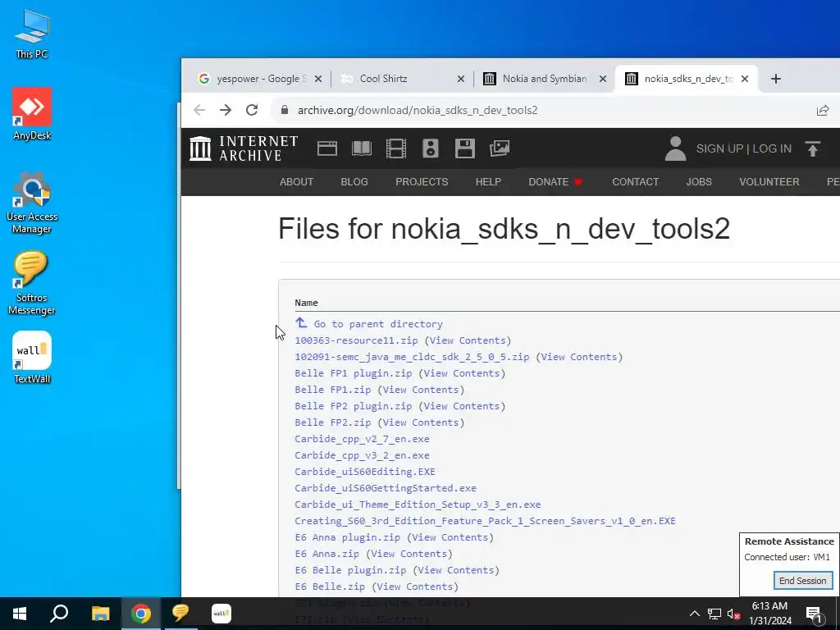Open CONTACT in archive nav menu
This screenshot has height=630, width=840.
coord(636,181)
